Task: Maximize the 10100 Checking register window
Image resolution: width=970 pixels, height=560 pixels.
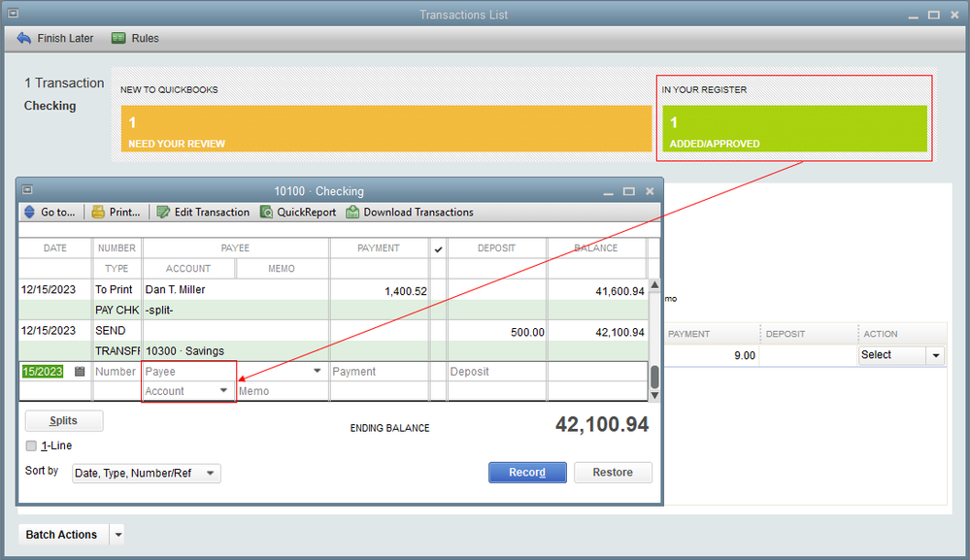Action: pyautogui.click(x=629, y=191)
